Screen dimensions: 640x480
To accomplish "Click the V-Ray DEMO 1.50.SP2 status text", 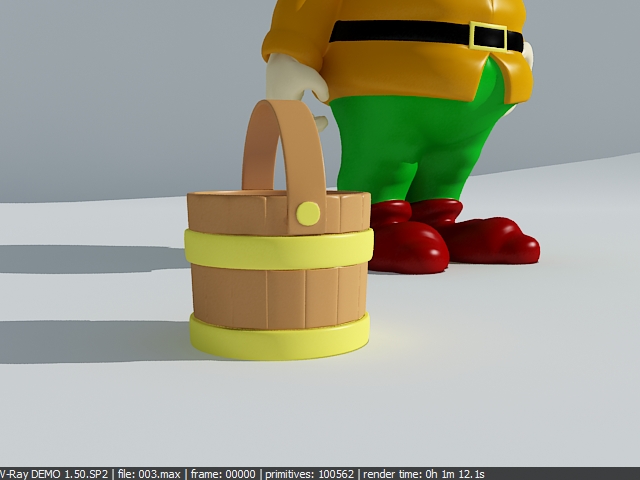I will point(54,474).
